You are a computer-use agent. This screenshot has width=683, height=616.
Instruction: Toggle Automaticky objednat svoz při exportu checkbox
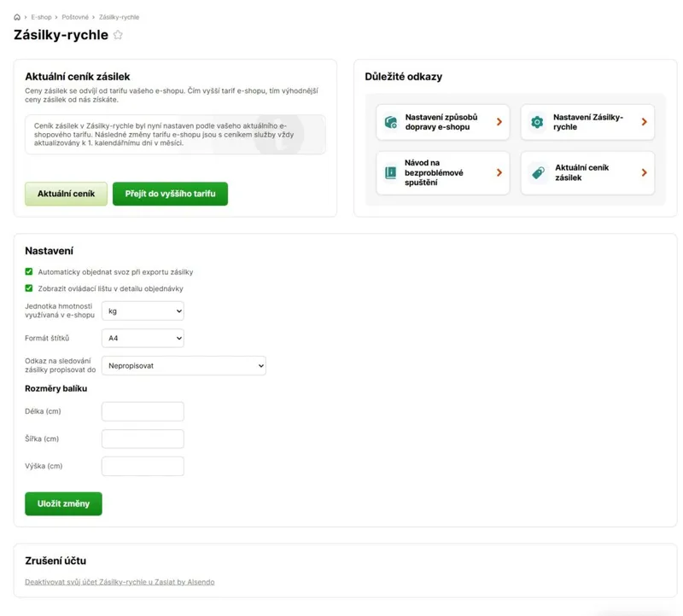(x=29, y=271)
